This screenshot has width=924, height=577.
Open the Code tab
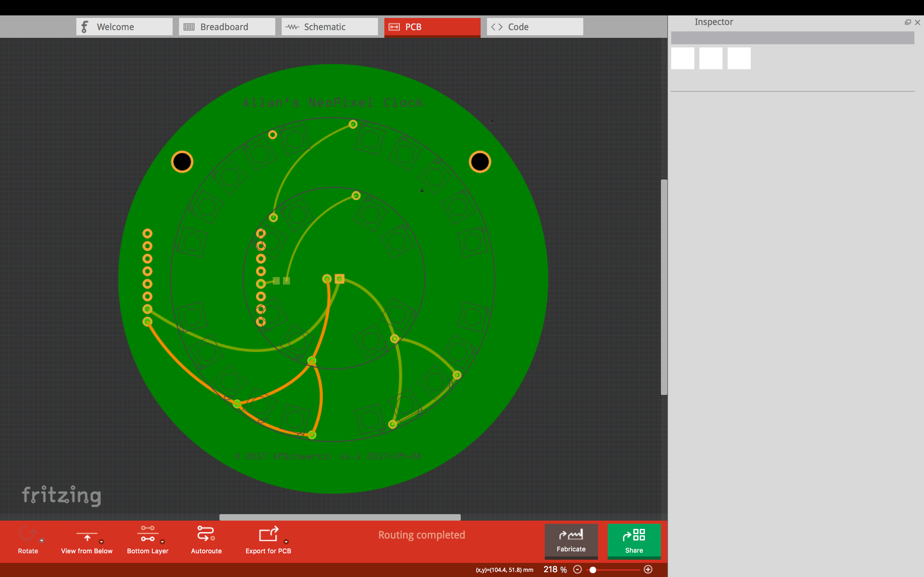[x=535, y=27]
